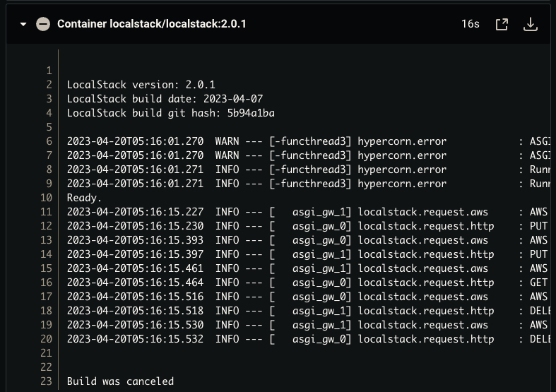The height and width of the screenshot is (392, 556).
Task: Click the LocalStack version: 2.0.1 line
Action: [141, 85]
